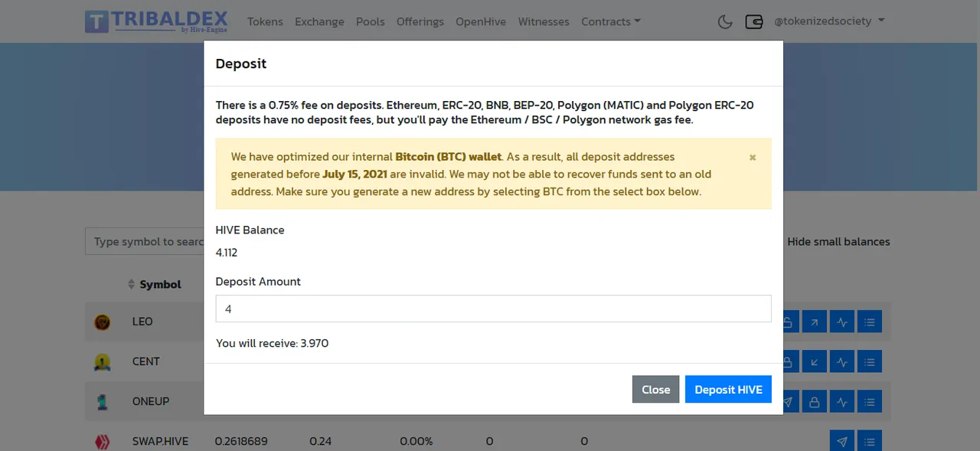Click the ONEUP token logo

(x=101, y=401)
